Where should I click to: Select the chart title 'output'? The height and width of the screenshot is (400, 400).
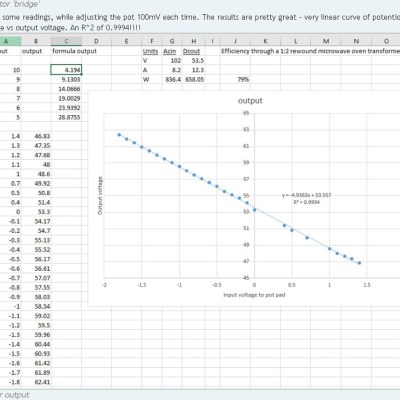(250, 101)
